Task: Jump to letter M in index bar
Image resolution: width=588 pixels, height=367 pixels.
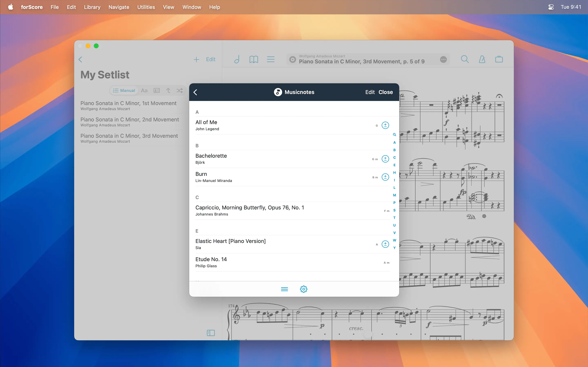Action: (x=394, y=195)
